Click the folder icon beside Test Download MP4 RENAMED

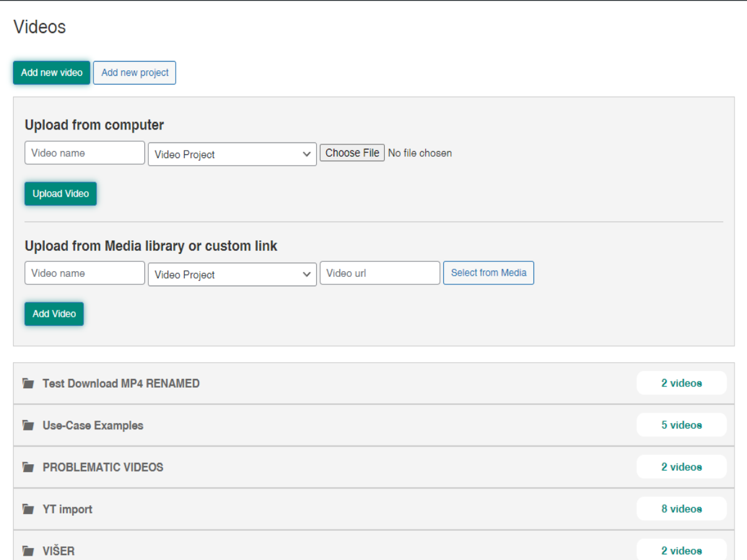28,383
